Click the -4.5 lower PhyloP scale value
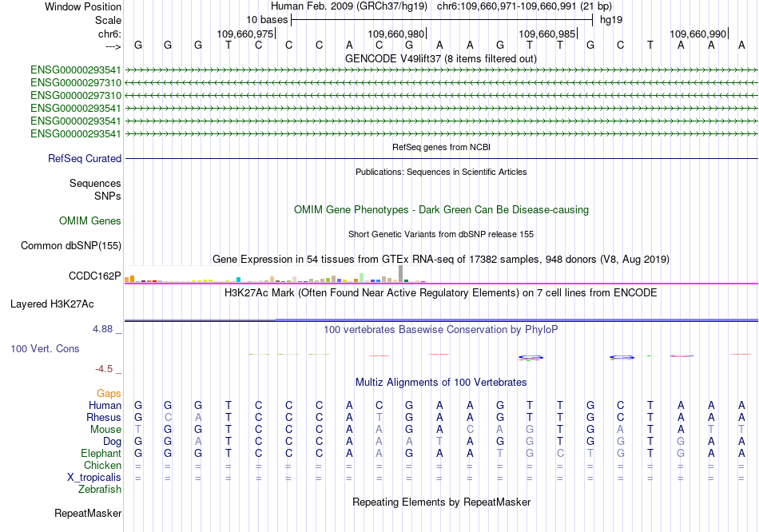Viewport: 759px width, 532px height. [x=104, y=369]
